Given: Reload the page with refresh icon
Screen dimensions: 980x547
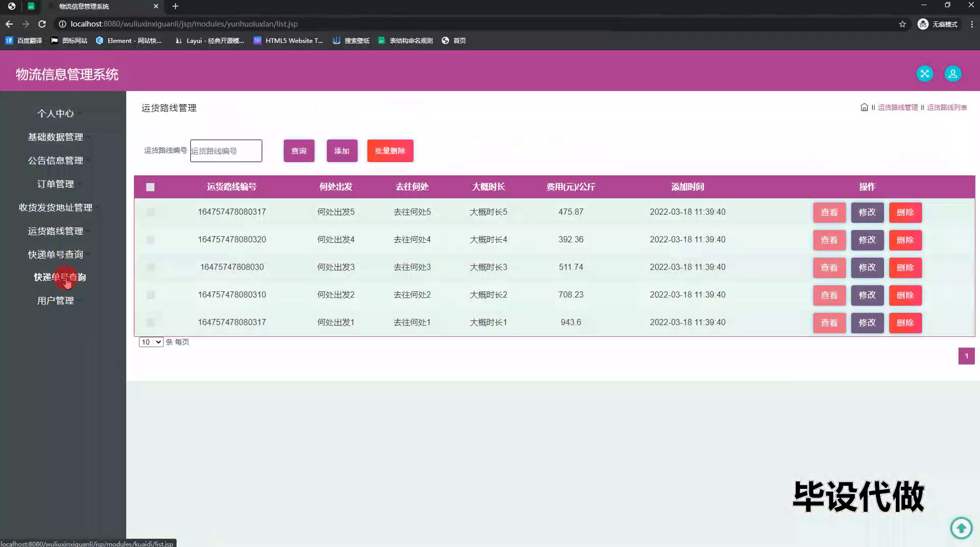Looking at the screenshot, I should [42, 24].
